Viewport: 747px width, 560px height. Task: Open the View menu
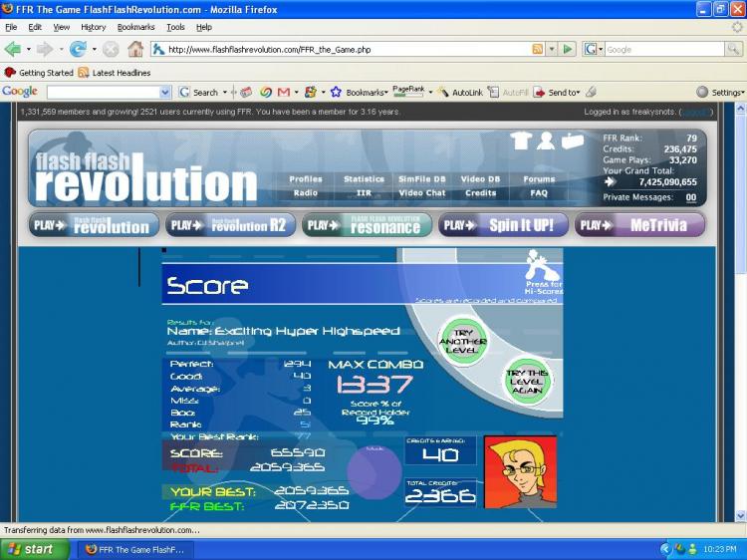[x=61, y=27]
